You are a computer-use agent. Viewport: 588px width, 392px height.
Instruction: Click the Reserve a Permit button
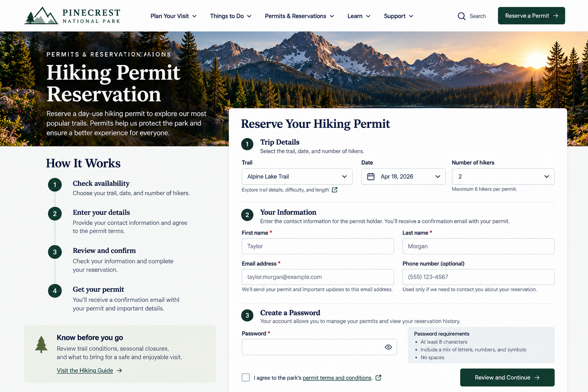tap(531, 16)
